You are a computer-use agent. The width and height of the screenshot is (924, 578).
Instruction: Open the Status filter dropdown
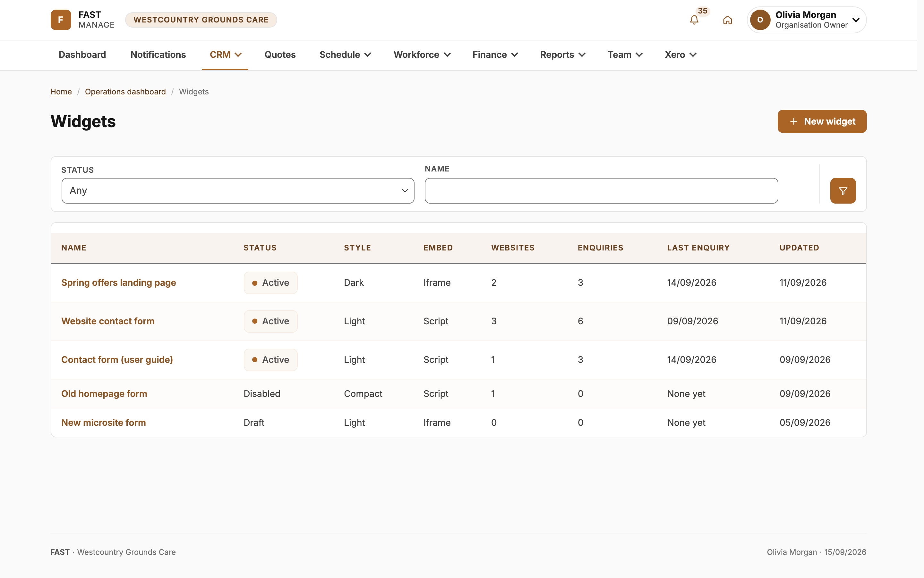(x=238, y=191)
